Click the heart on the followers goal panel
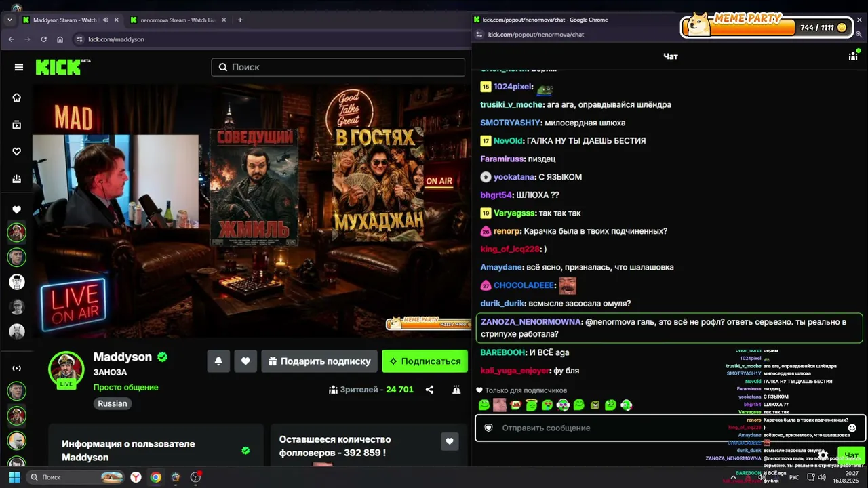868x488 pixels. click(x=449, y=441)
